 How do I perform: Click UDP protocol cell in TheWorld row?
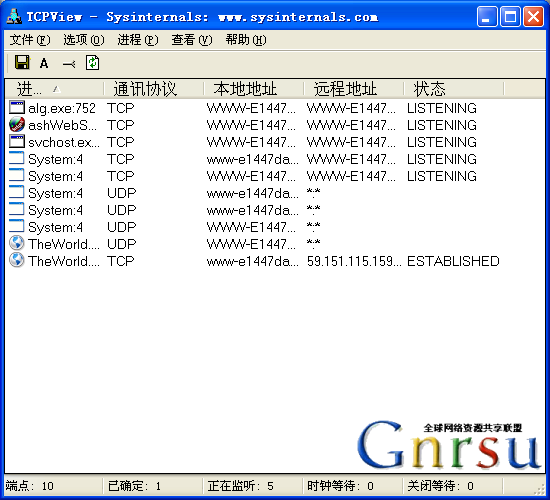(x=121, y=244)
